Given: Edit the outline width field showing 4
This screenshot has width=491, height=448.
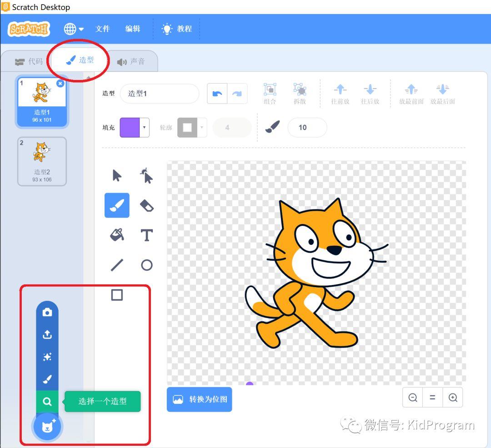Looking at the screenshot, I should point(232,127).
